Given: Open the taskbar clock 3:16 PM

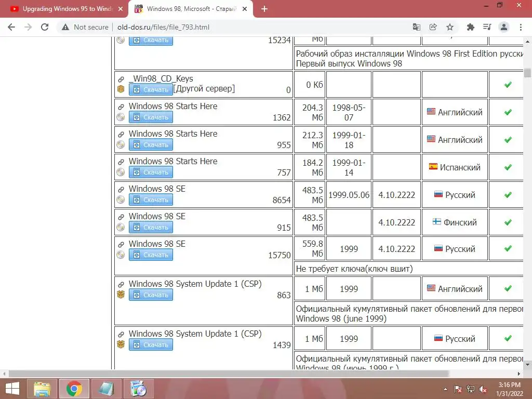Looking at the screenshot, I should pos(509,389).
